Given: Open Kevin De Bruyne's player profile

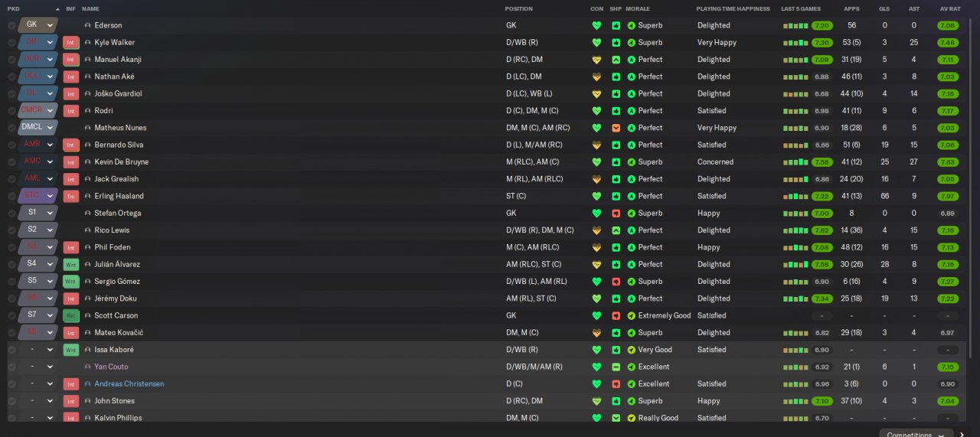Looking at the screenshot, I should (x=122, y=162).
